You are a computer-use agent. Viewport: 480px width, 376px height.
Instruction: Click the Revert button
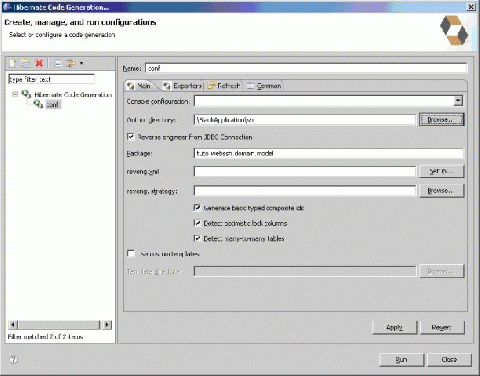(x=442, y=327)
